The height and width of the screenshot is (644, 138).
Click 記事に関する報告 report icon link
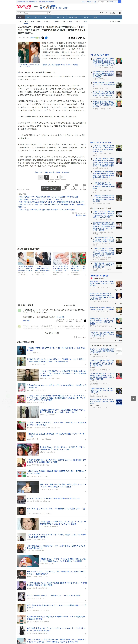[23, 190]
